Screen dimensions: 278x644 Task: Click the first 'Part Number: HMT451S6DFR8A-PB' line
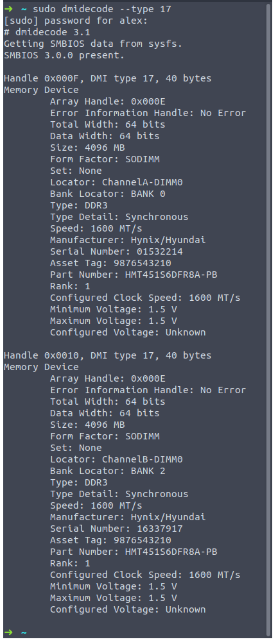134,275
